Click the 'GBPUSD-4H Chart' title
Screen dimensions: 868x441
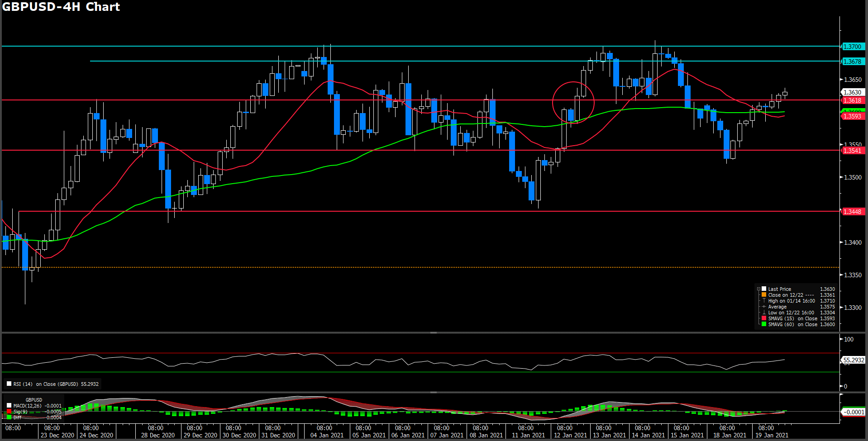coord(61,7)
